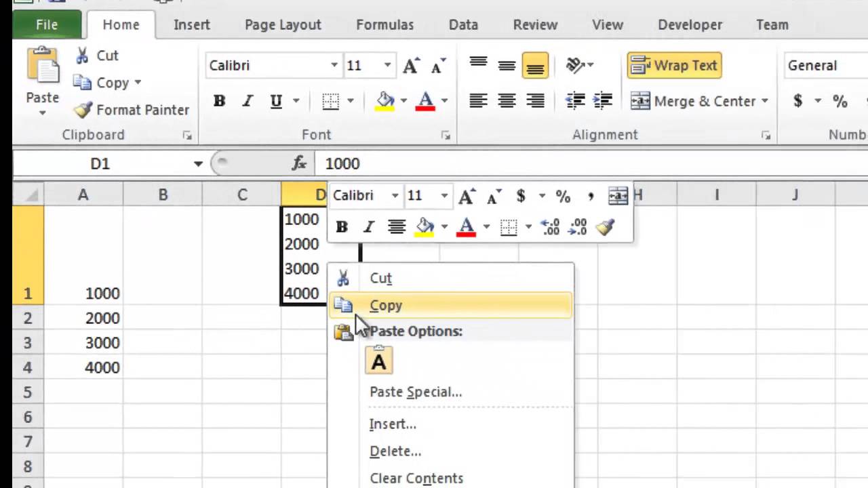868x488 pixels.
Task: Choose Cut from the context menu
Action: coord(451,278)
